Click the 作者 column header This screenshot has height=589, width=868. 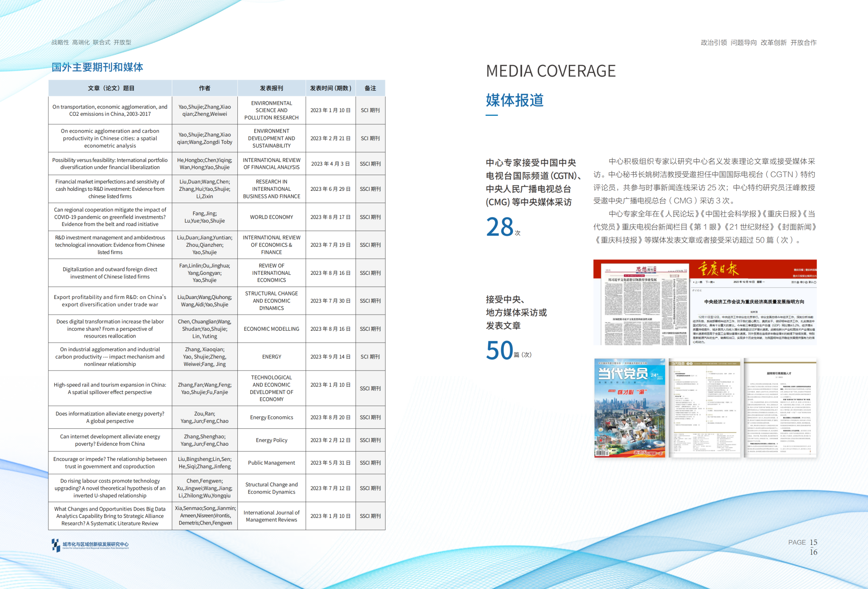[x=205, y=88]
